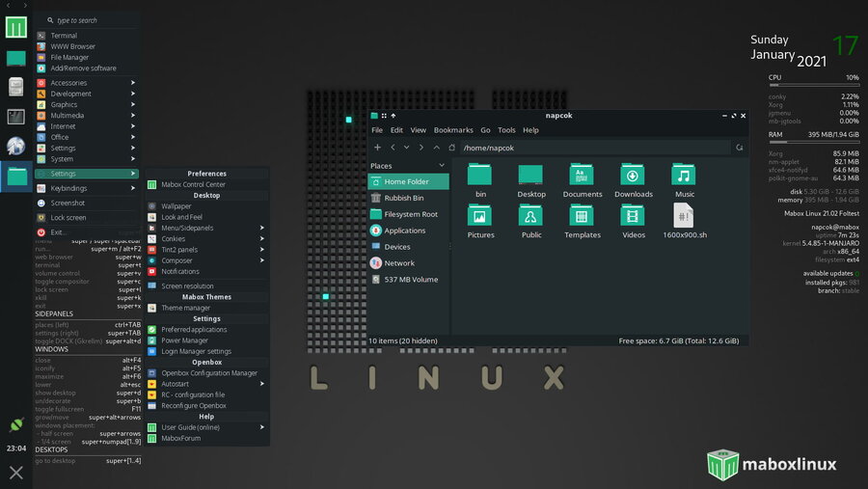
Task: Select the 1600x900.sh script file
Action: (x=684, y=221)
